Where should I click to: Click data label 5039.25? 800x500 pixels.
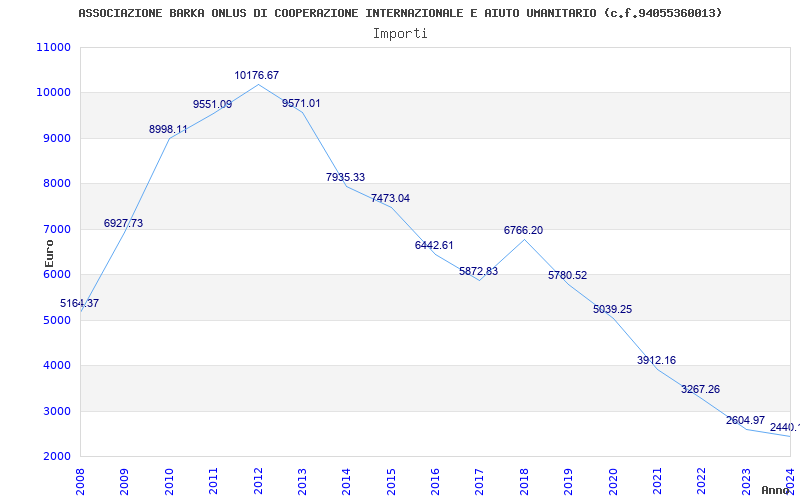(612, 310)
